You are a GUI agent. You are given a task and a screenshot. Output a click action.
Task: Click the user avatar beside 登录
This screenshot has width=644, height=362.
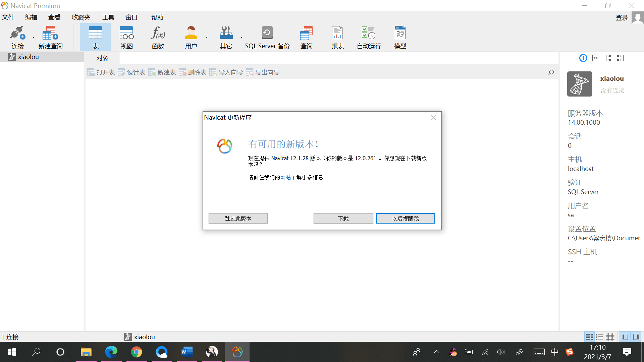pos(637,17)
